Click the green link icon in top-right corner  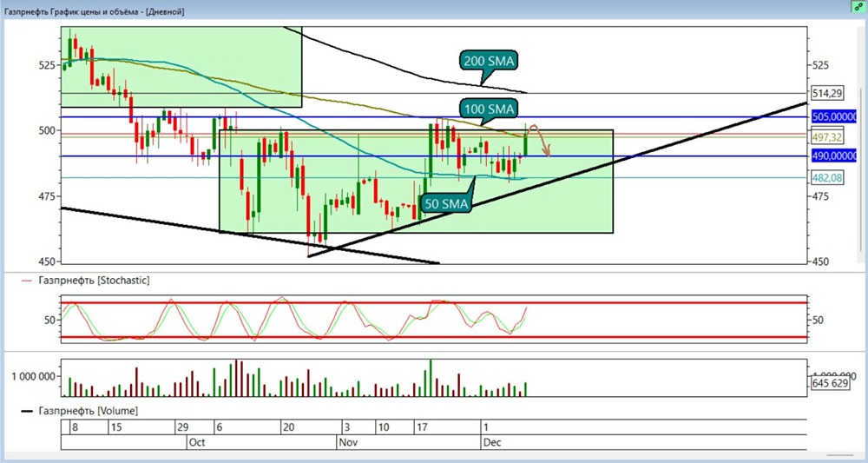pyautogui.click(x=859, y=5)
